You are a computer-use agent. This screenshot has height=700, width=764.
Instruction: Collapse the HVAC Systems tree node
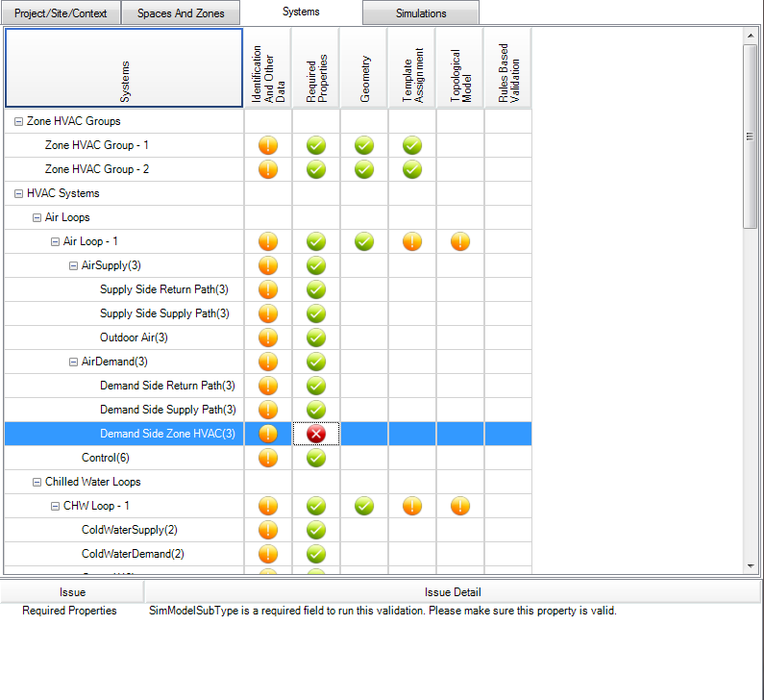(x=19, y=194)
